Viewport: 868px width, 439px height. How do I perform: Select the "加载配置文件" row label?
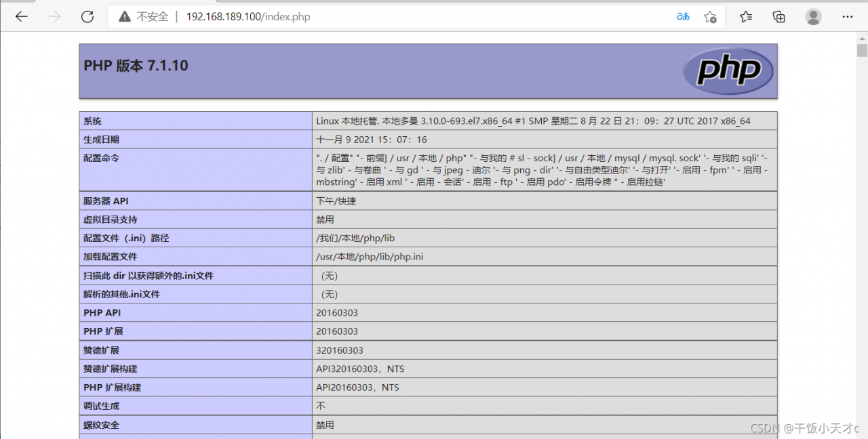110,257
